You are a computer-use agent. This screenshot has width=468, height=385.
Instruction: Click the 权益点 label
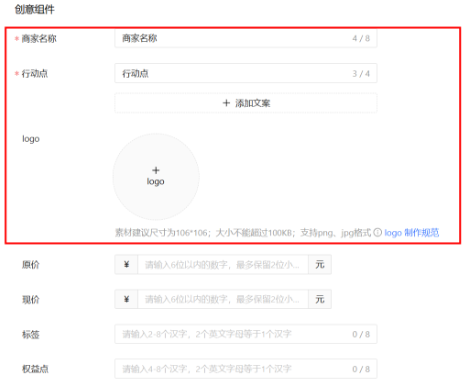click(x=35, y=369)
